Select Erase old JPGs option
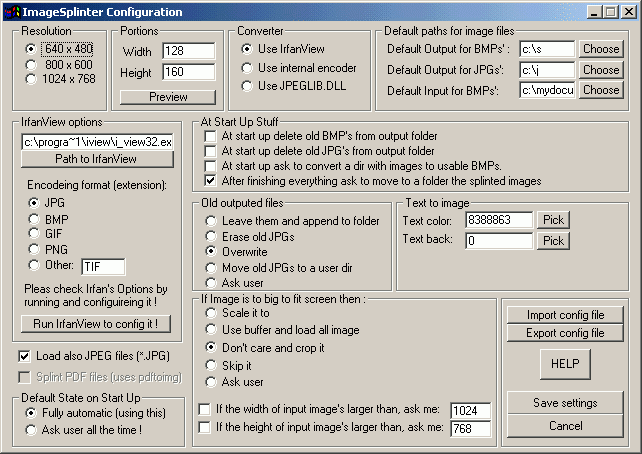The image size is (642, 454). coord(211,236)
